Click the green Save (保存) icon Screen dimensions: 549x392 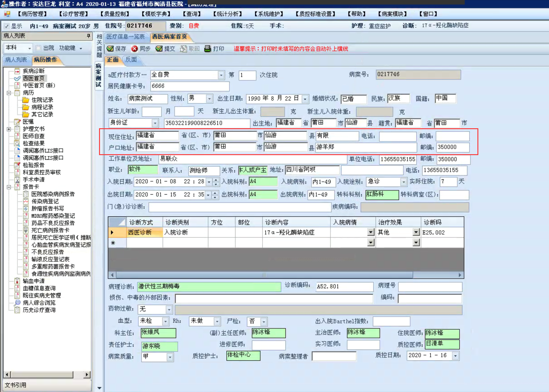click(x=110, y=49)
